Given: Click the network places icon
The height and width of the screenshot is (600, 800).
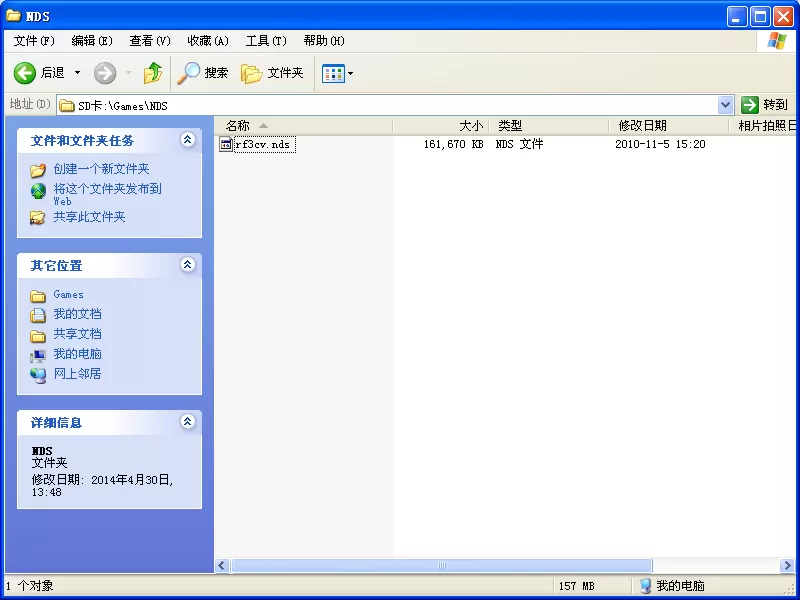Looking at the screenshot, I should click(x=38, y=375).
